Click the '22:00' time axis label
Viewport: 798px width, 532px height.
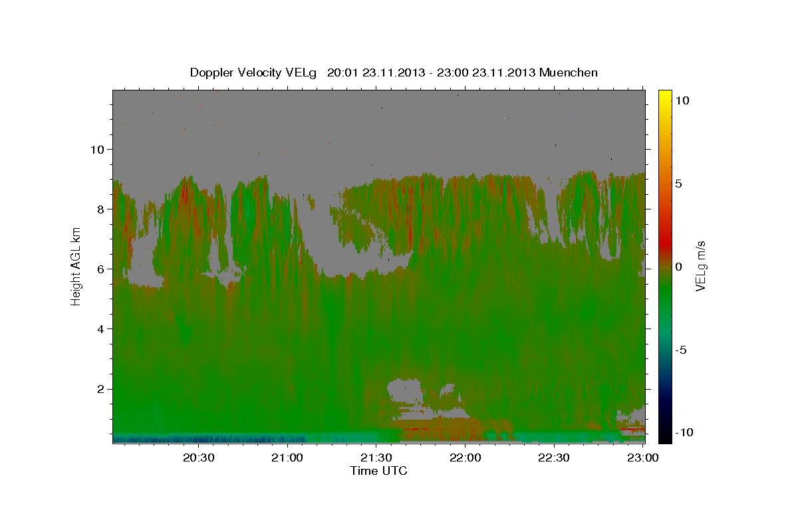click(x=465, y=458)
